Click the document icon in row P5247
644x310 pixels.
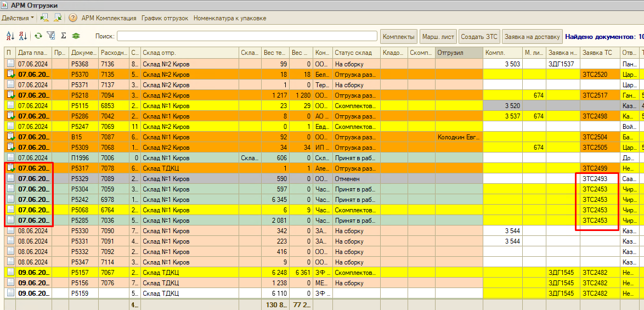[10, 126]
